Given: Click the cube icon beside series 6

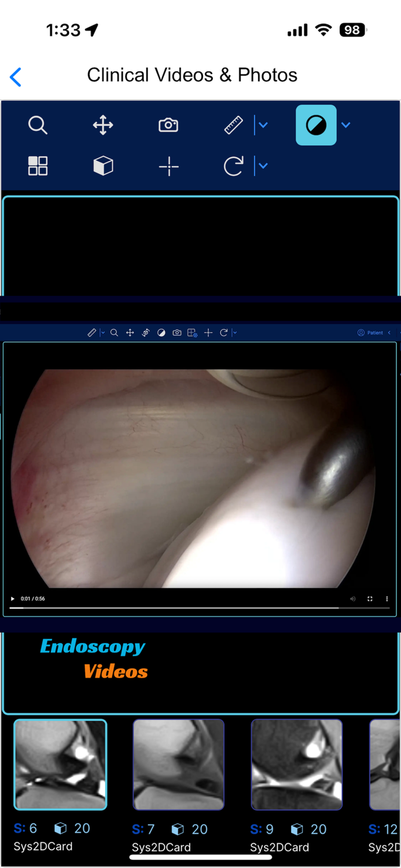Looking at the screenshot, I should coord(60,829).
